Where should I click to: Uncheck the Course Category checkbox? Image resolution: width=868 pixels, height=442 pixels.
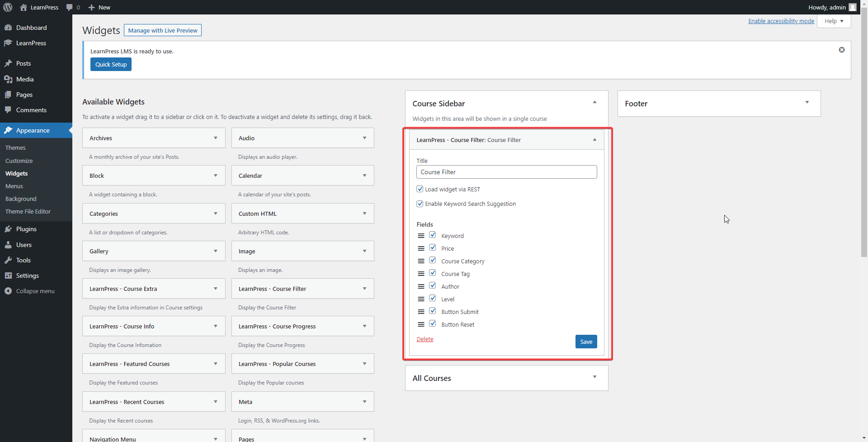[x=433, y=260]
